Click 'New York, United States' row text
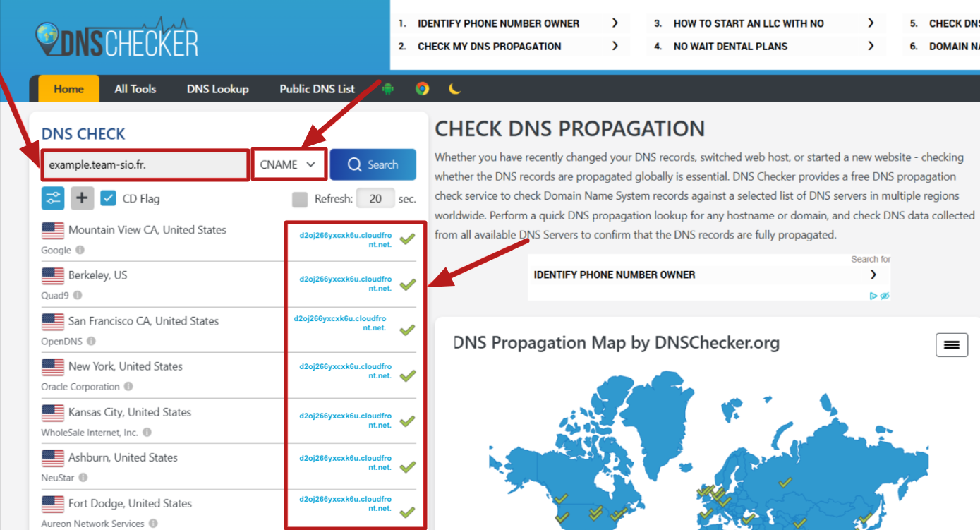Viewport: 980px width, 530px height. click(x=126, y=366)
